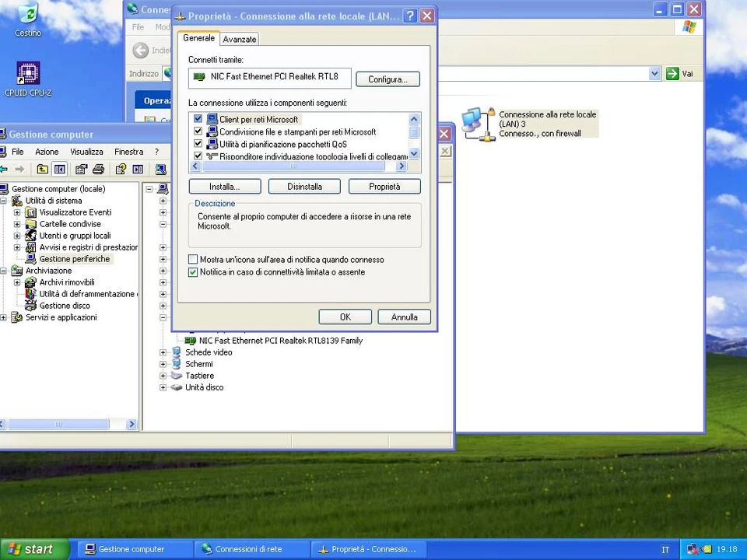
Task: Select the Schede video device icon
Action: coord(177,352)
